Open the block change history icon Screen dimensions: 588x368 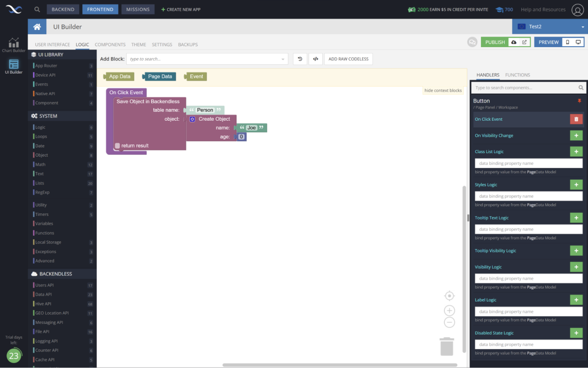(300, 59)
